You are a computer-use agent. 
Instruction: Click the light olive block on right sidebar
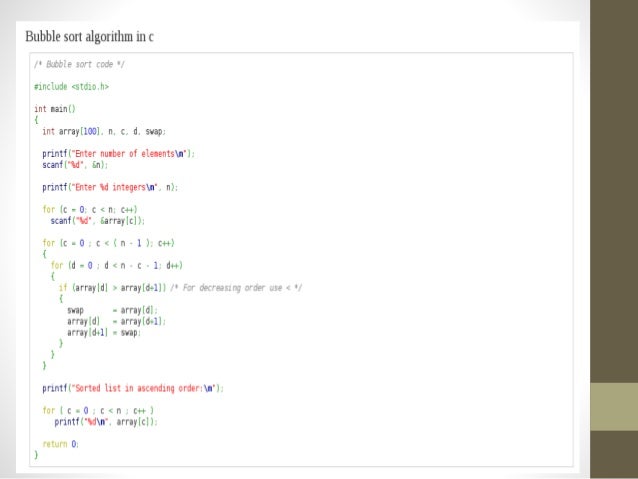[614, 407]
